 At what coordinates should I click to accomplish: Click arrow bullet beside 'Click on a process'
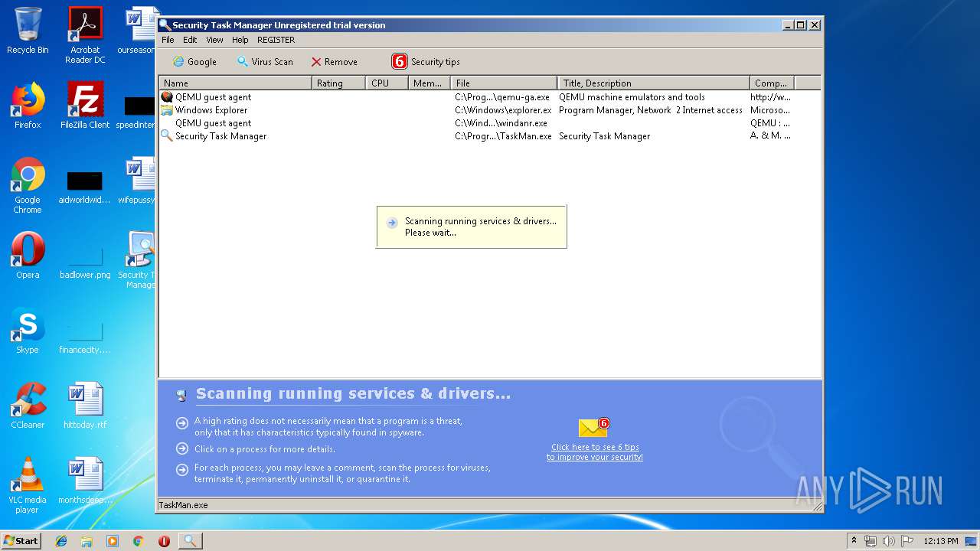click(x=181, y=448)
